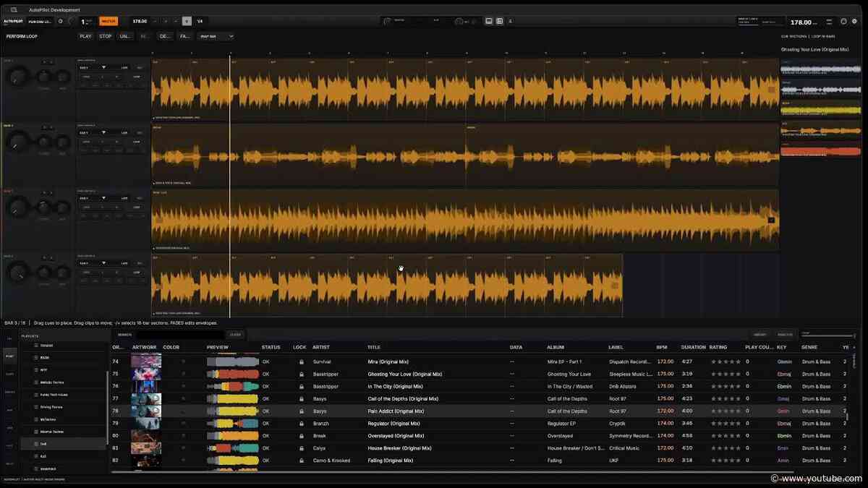Expand the EASY dropdown arrow on the fourth deck

(103, 263)
